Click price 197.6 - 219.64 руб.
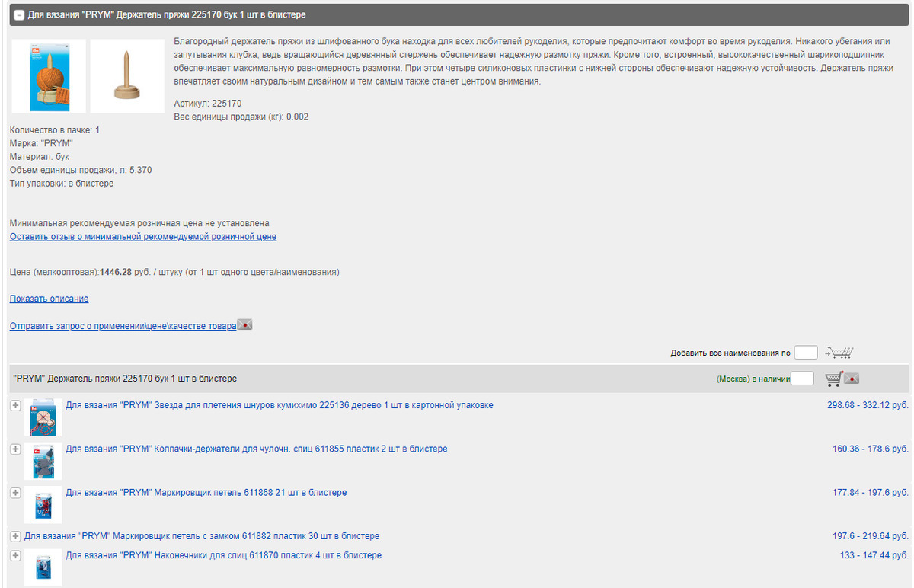The height and width of the screenshot is (588, 914). pos(871,536)
